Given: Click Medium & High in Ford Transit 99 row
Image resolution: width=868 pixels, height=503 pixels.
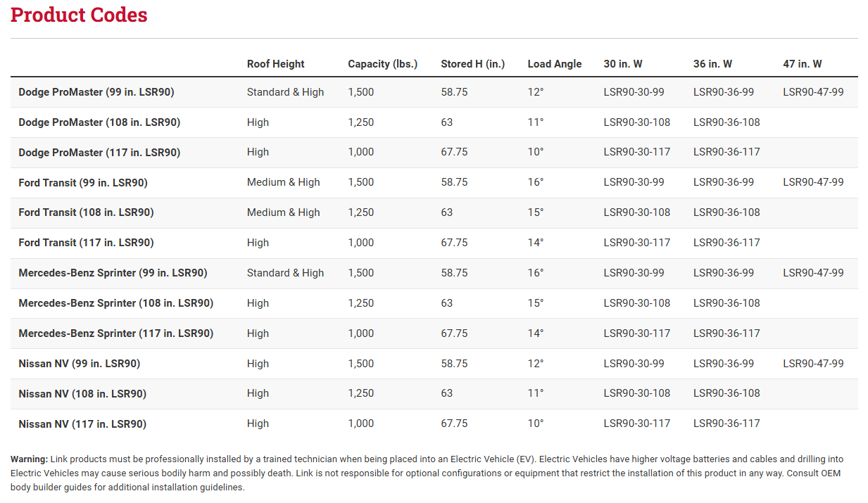Looking at the screenshot, I should tap(283, 182).
